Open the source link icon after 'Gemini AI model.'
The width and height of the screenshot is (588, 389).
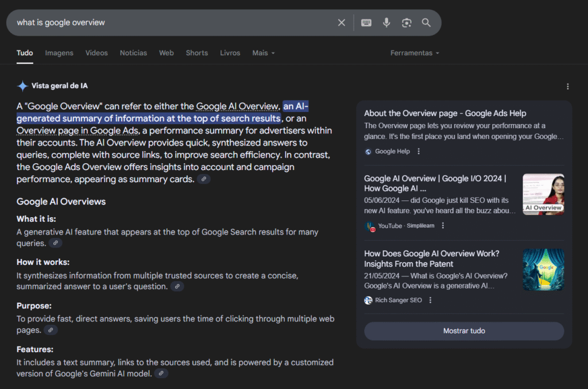(161, 373)
